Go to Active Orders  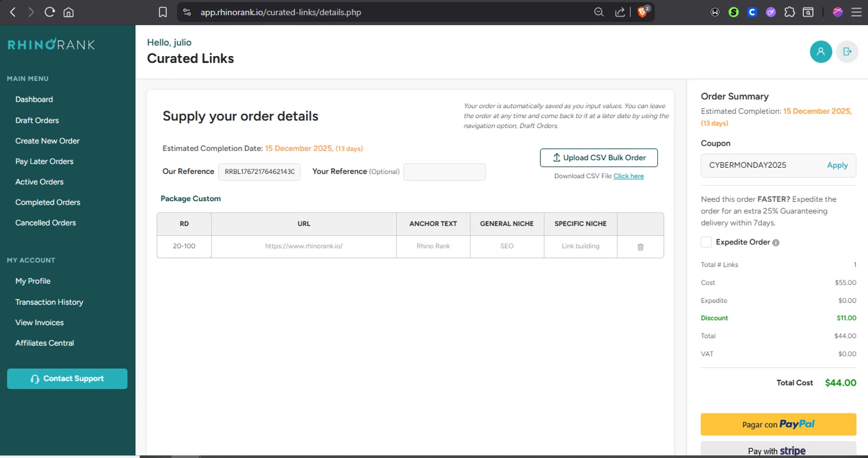pyautogui.click(x=39, y=182)
